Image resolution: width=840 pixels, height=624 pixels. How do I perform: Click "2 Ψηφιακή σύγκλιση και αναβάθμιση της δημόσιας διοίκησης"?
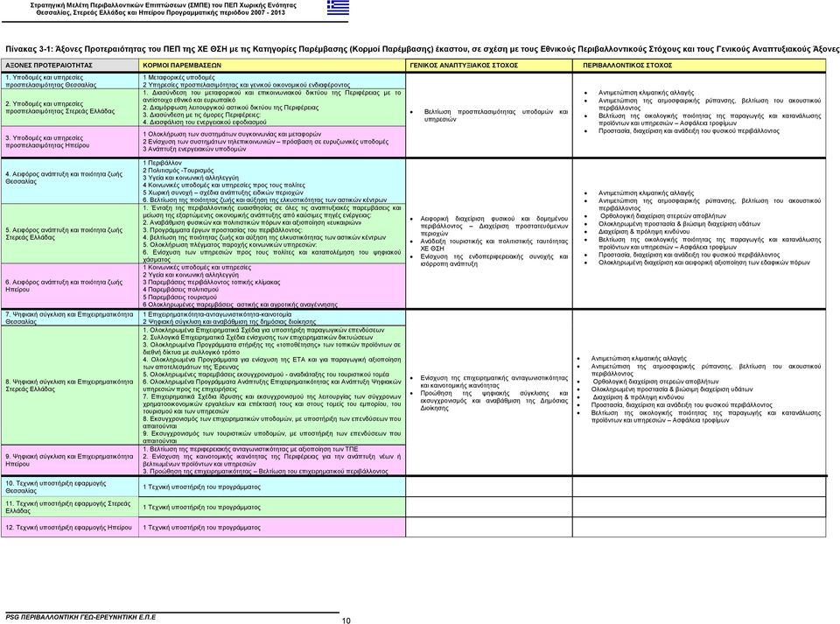(229, 322)
